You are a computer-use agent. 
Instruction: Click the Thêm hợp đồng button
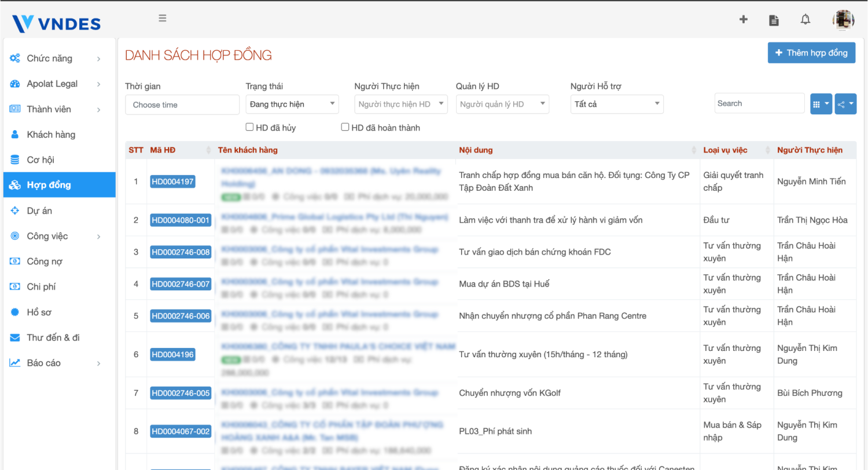click(x=811, y=53)
